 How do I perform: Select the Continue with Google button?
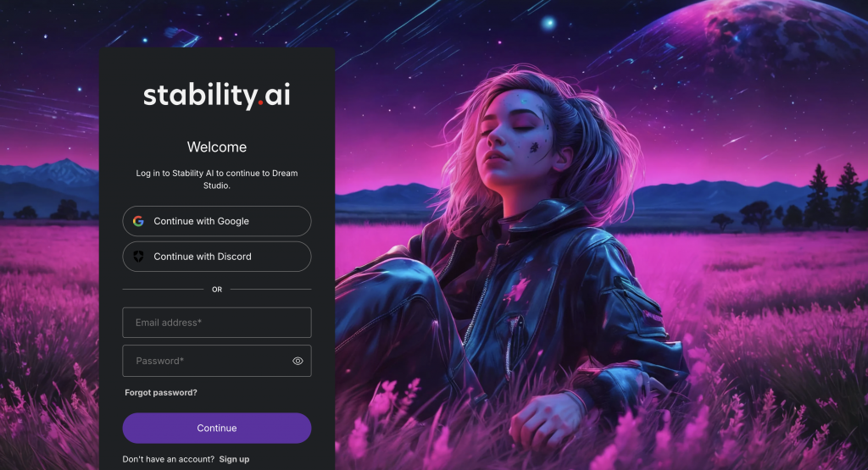click(217, 221)
